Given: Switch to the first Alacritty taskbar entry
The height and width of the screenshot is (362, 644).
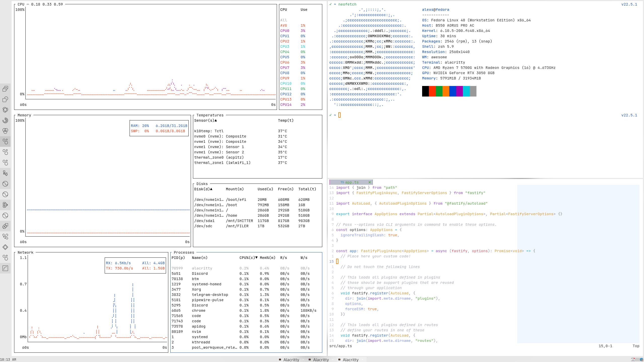Looking at the screenshot, I should click(291, 360).
